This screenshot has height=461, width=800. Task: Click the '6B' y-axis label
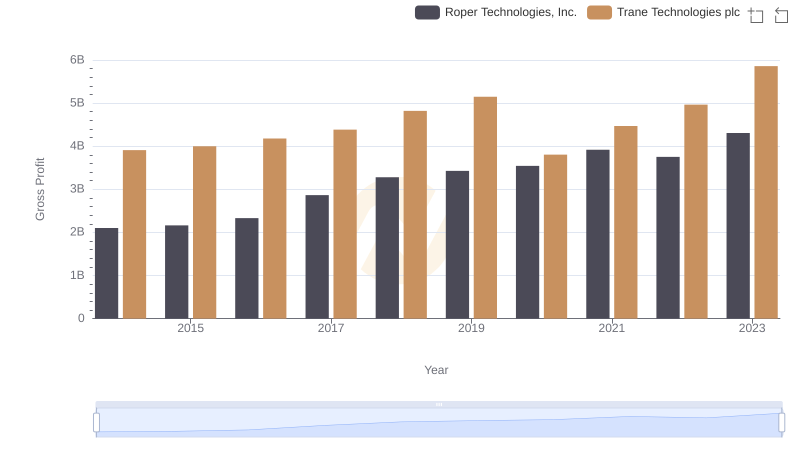[77, 60]
